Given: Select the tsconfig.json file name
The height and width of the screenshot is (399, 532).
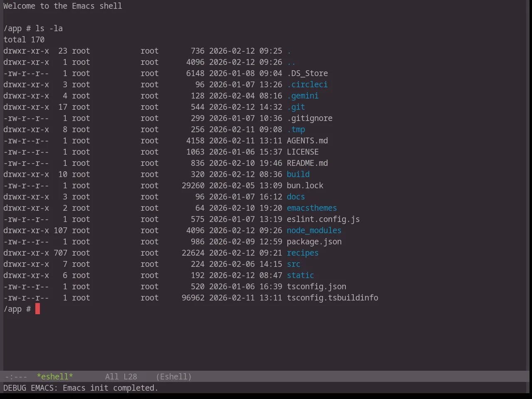Looking at the screenshot, I should pyautogui.click(x=316, y=286).
